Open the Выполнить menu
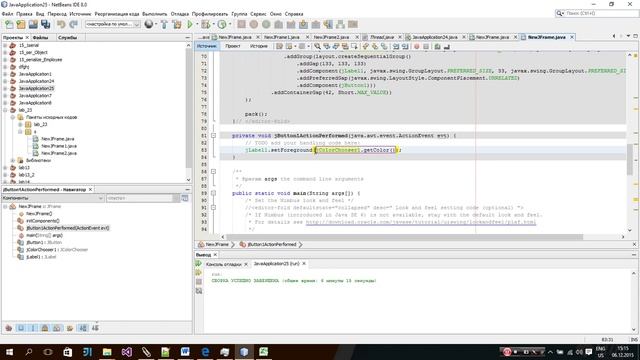Image resolution: width=640 pixels, height=360 pixels. pyautogui.click(x=154, y=14)
